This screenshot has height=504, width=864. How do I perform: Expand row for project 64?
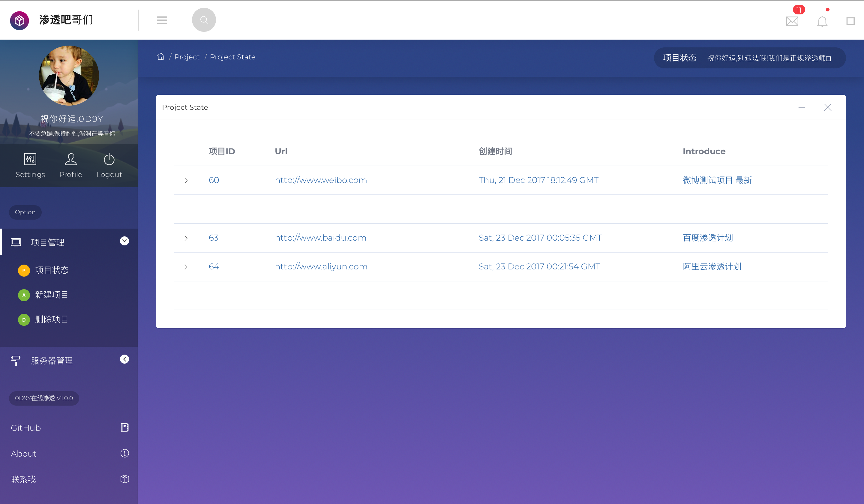186,267
